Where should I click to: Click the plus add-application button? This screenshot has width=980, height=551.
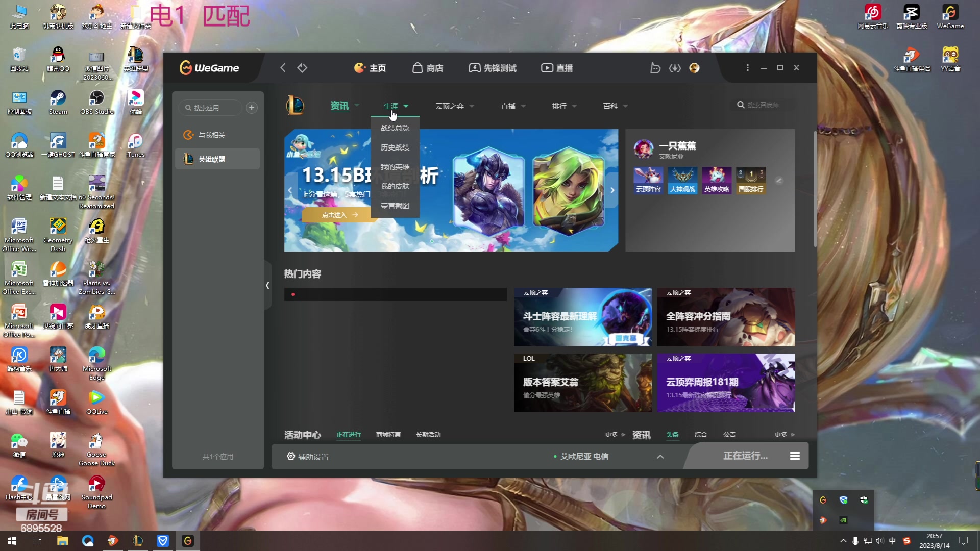click(251, 108)
